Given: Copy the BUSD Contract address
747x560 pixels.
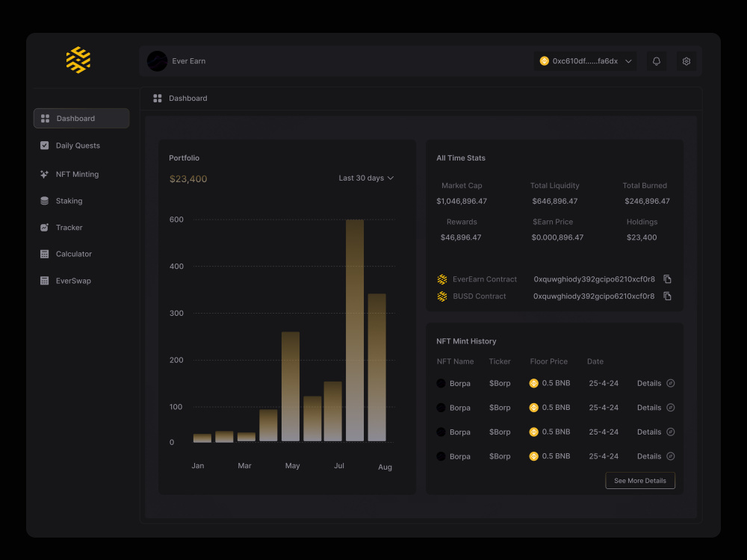Looking at the screenshot, I should point(667,296).
